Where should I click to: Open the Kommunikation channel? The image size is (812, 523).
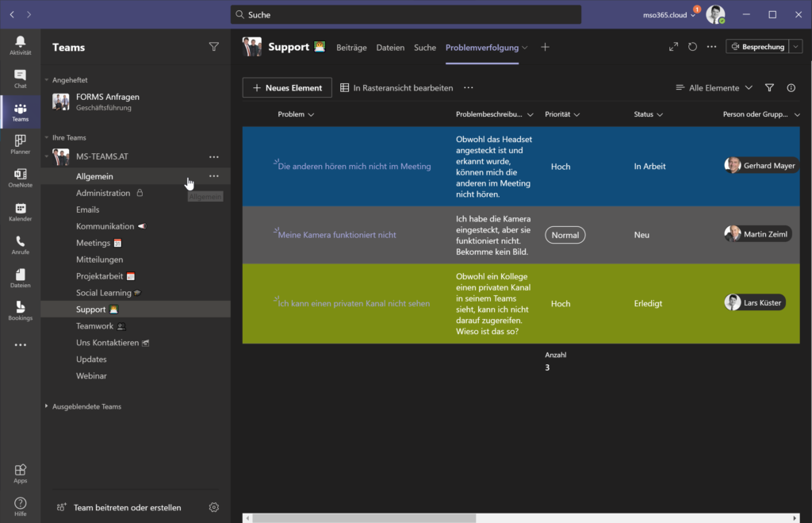(x=136, y=226)
